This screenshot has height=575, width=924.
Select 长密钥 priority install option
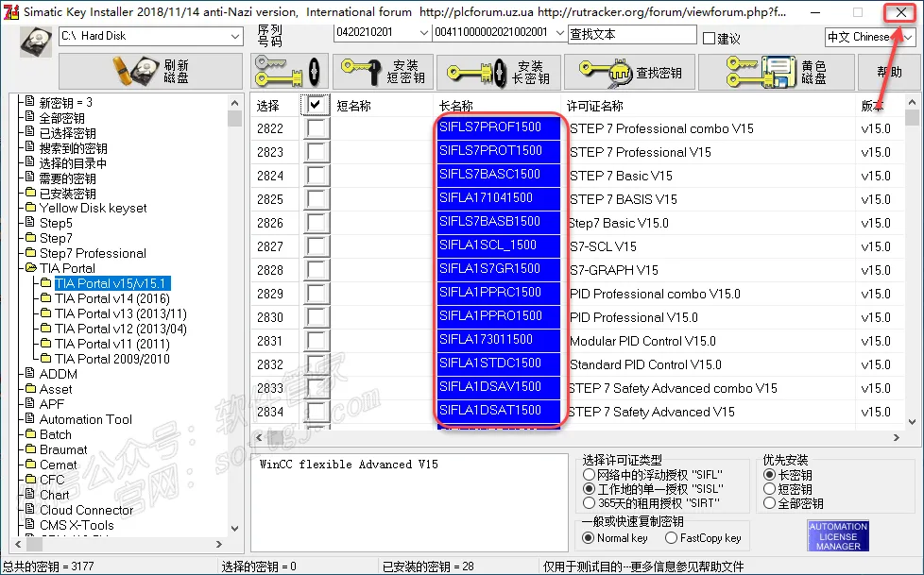[769, 474]
